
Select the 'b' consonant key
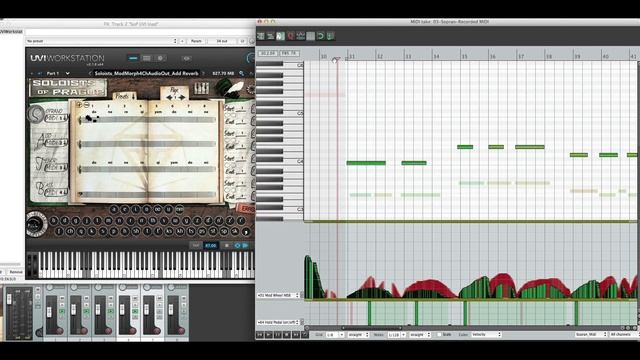(54, 221)
